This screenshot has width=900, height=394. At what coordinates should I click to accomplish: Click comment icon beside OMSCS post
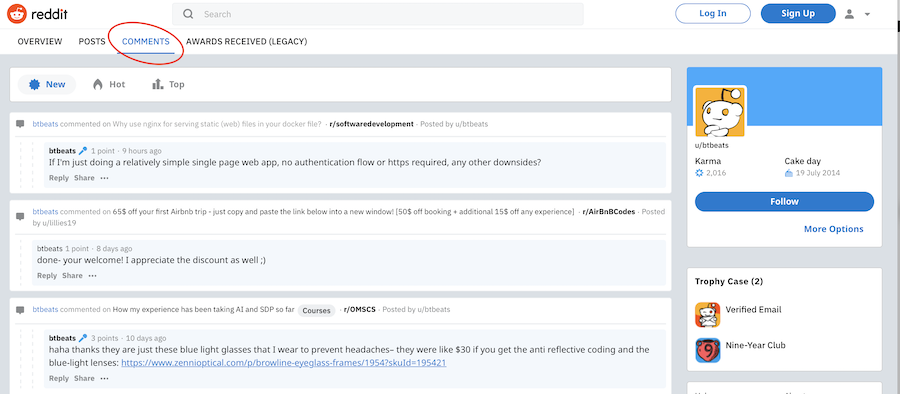21,310
